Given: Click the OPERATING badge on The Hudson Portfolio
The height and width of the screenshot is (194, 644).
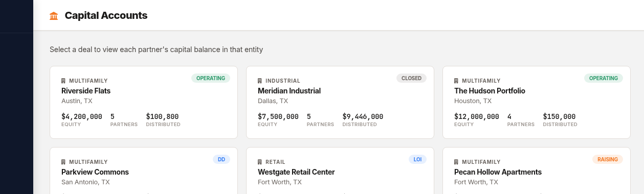Looking at the screenshot, I should (604, 78).
